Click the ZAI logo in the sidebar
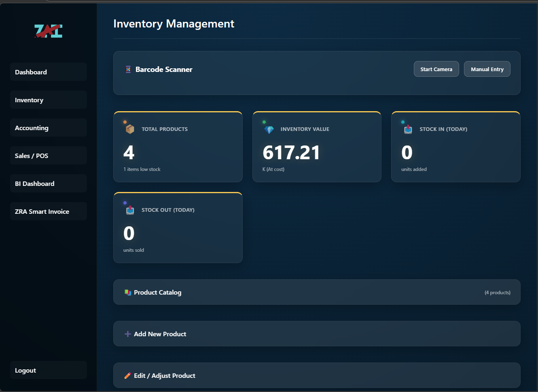Image resolution: width=538 pixels, height=392 pixels. pyautogui.click(x=48, y=31)
